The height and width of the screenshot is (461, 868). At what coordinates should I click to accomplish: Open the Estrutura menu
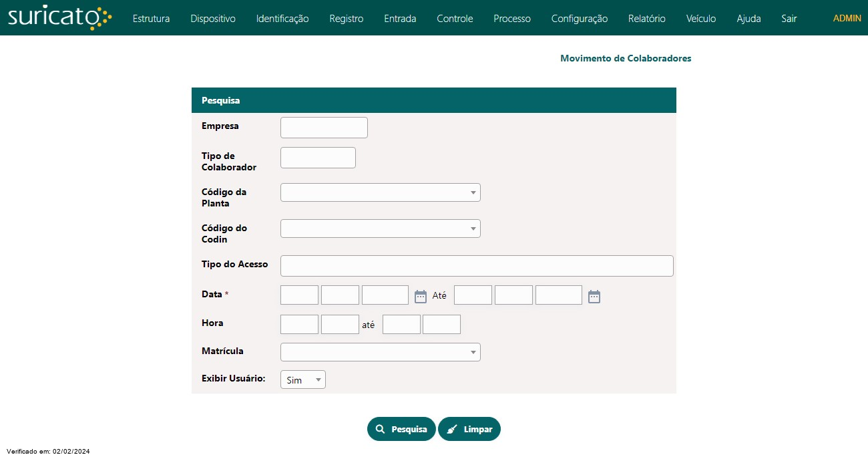click(151, 19)
